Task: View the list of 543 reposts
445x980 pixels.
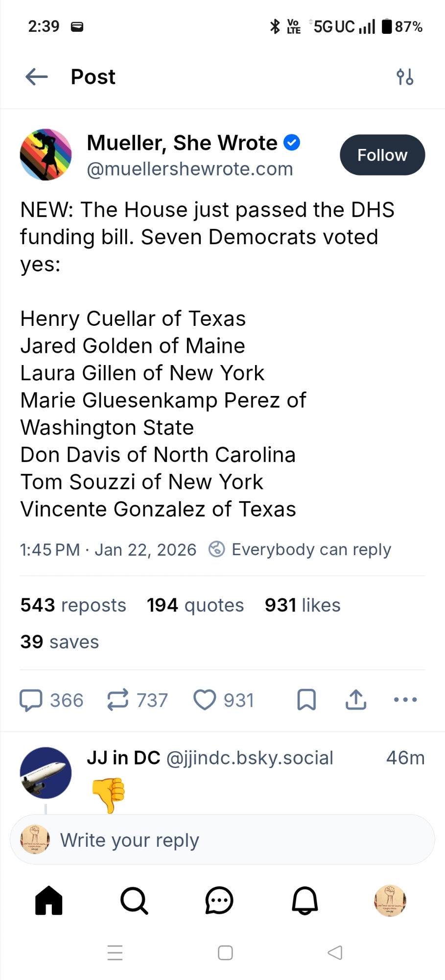Action: pos(73,605)
